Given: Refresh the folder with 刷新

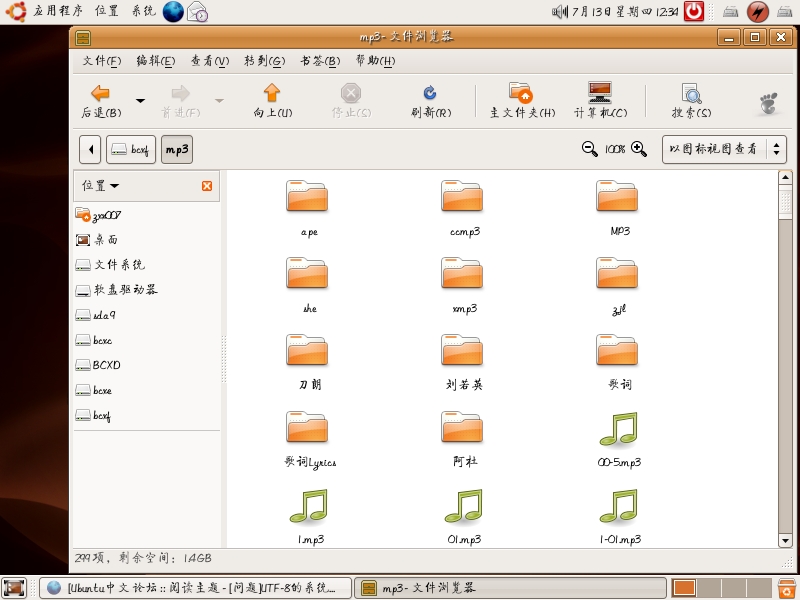Looking at the screenshot, I should coord(431,101).
